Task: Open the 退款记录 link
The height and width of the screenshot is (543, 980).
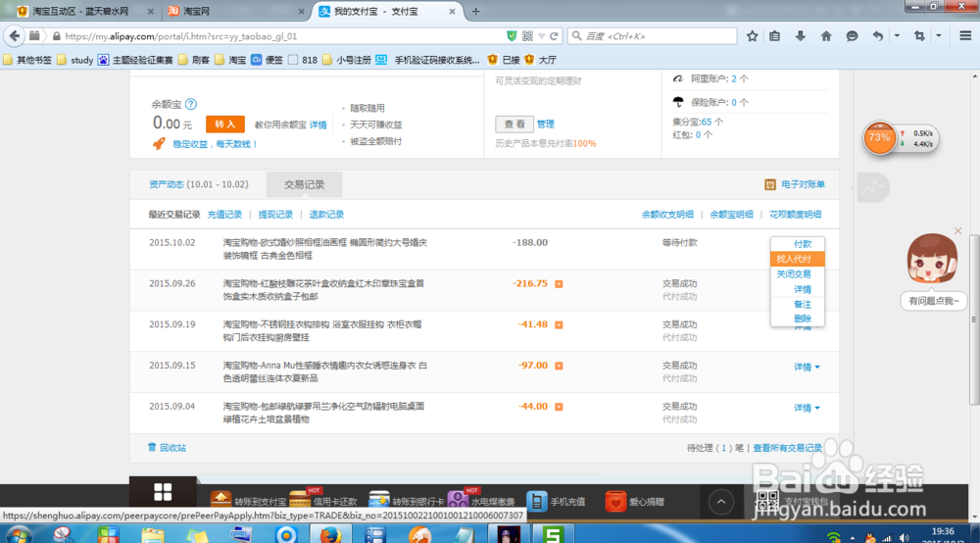Action: tap(326, 215)
